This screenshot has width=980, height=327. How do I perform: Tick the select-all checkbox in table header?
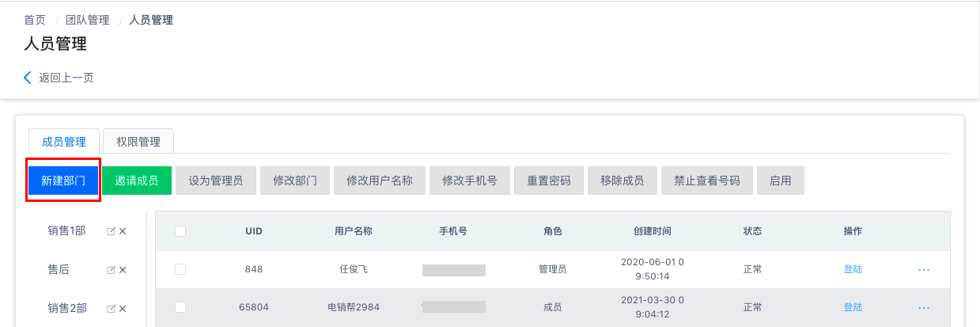point(180,231)
